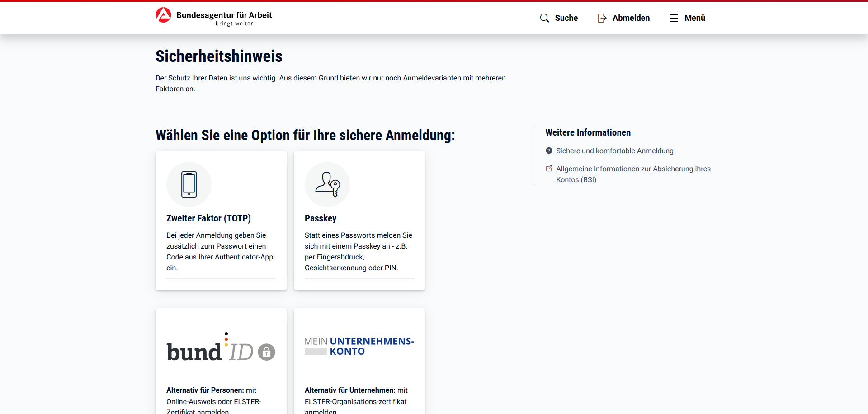
Task: Select Alternativ für Unternehmen card text
Action: (x=356, y=401)
